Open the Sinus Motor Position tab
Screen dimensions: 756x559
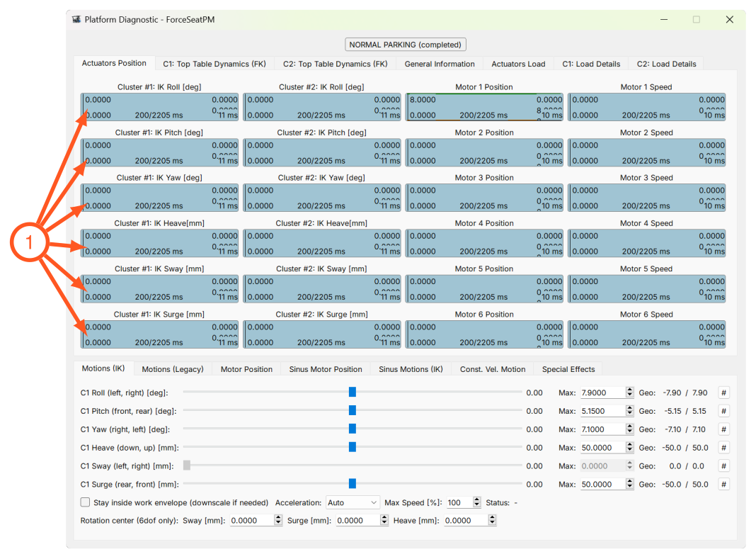point(326,369)
